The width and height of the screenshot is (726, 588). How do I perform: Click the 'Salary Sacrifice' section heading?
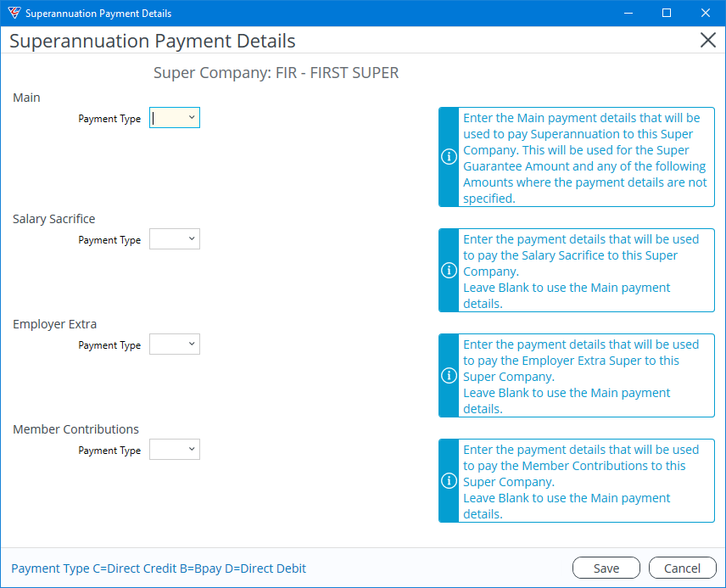[x=53, y=219]
